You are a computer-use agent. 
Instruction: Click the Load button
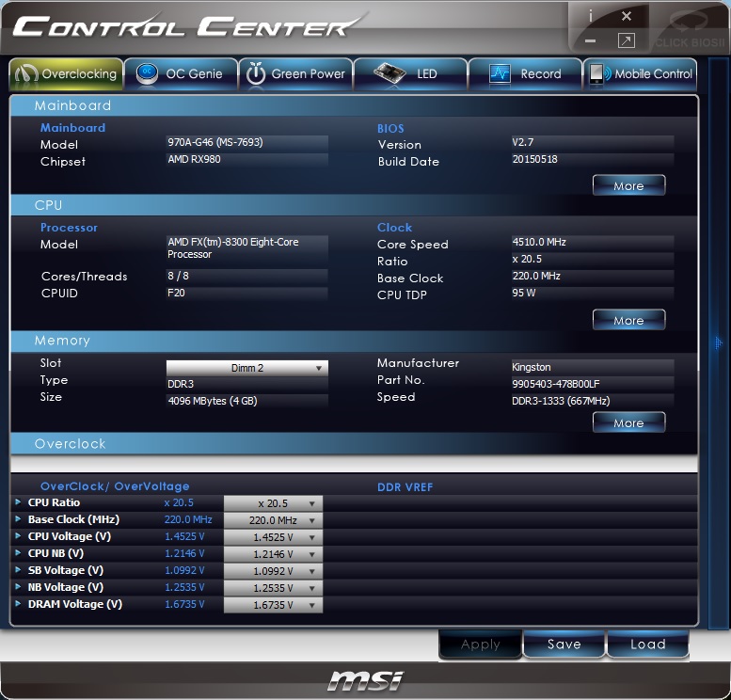(x=648, y=644)
